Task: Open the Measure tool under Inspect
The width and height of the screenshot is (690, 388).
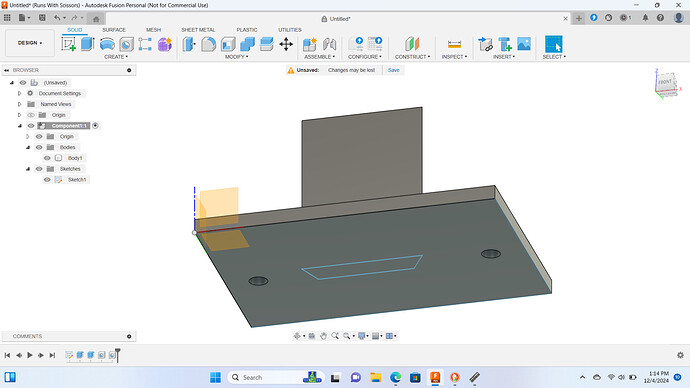Action: tap(454, 44)
